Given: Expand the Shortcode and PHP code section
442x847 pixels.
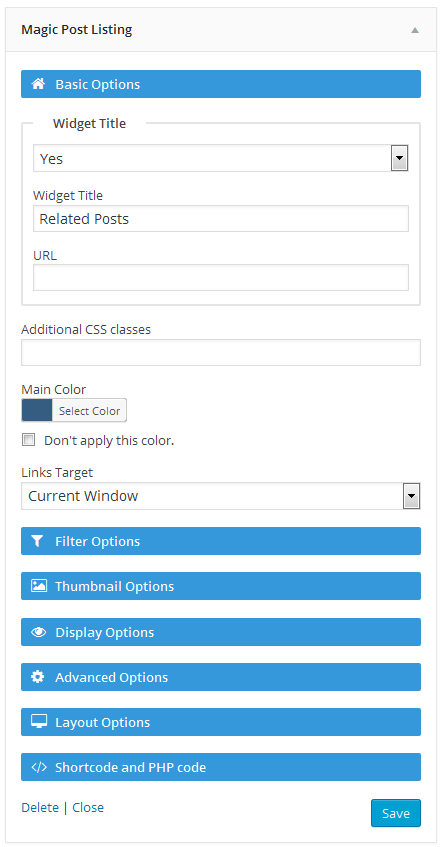Looking at the screenshot, I should tap(220, 767).
